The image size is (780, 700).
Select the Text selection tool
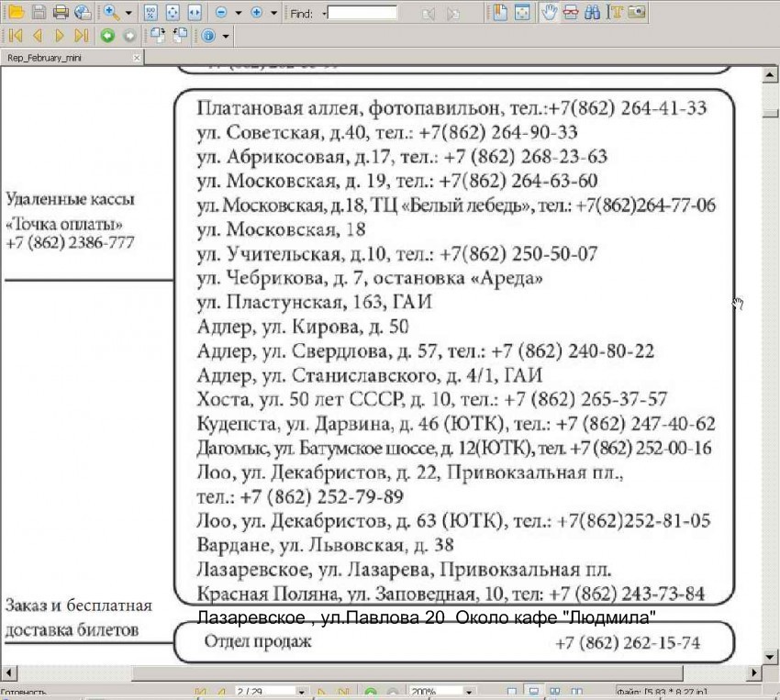pos(614,13)
